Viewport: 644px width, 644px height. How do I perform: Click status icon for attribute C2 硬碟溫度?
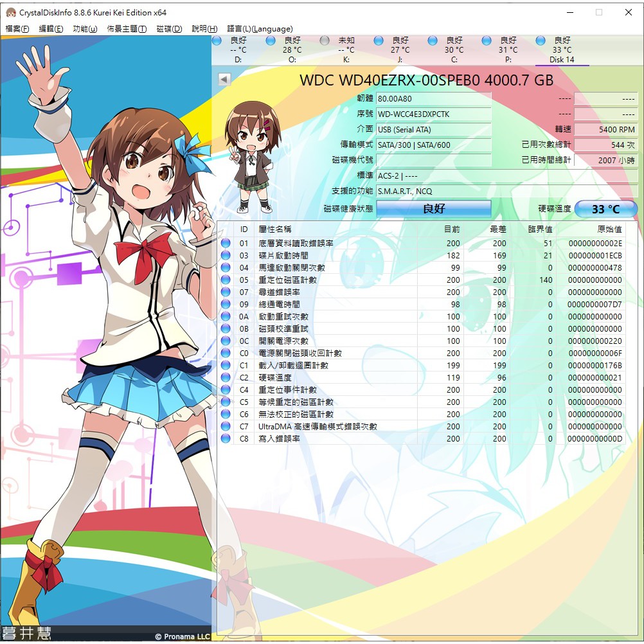pos(226,378)
